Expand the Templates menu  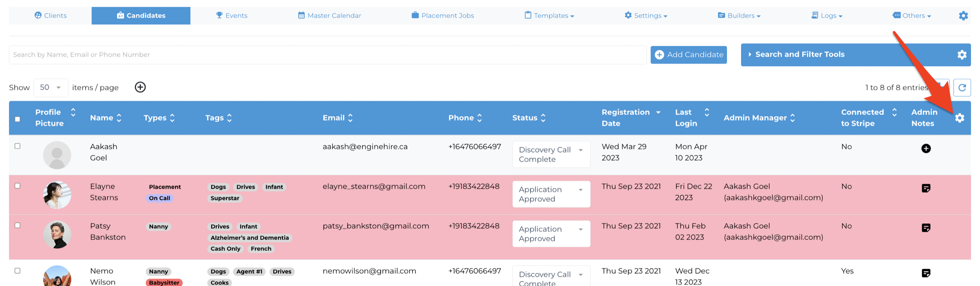pos(549,16)
